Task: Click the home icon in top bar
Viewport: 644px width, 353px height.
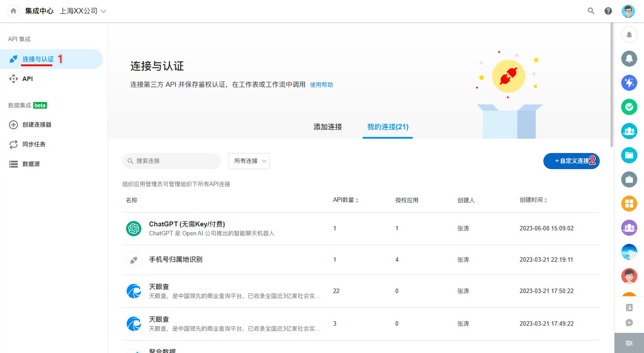Action: [x=13, y=11]
